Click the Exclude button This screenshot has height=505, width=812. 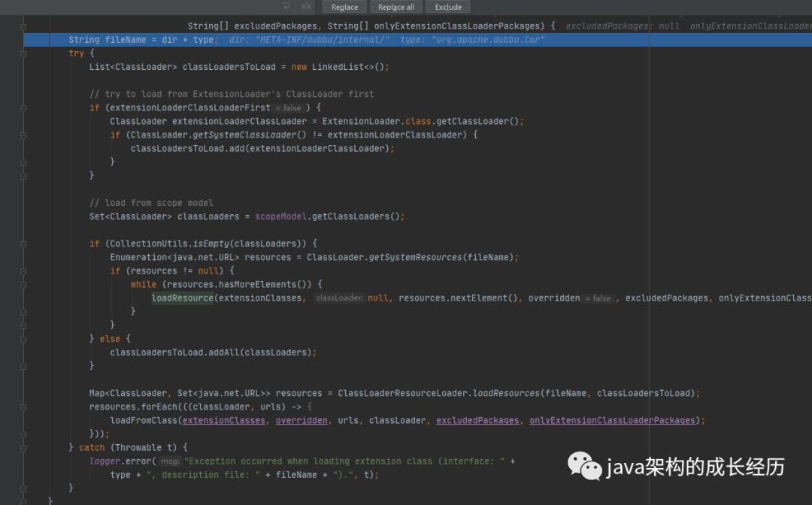click(448, 7)
